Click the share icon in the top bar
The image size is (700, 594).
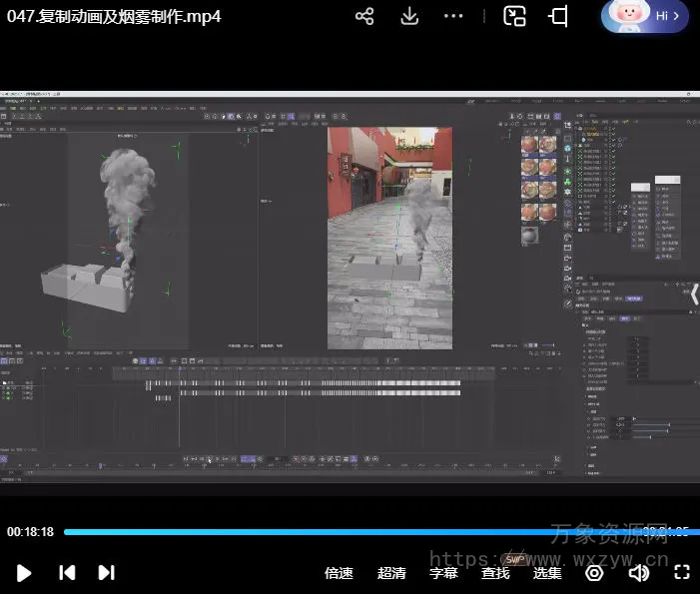coord(364,16)
